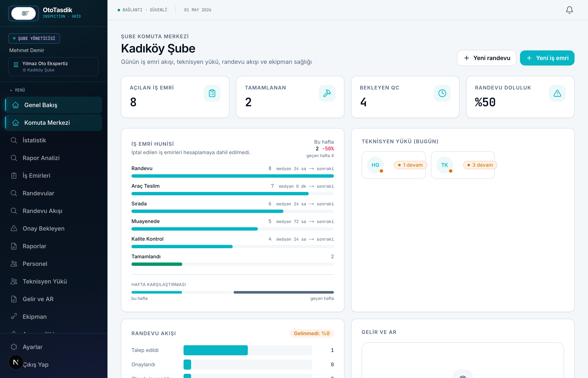Viewport: 588px width, 378px height.
Task: Click the clock icon in Bekleyen QC card
Action: [442, 93]
